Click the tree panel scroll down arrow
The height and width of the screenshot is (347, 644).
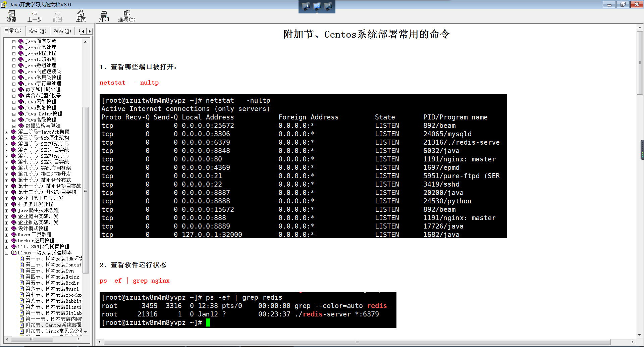coord(86,332)
